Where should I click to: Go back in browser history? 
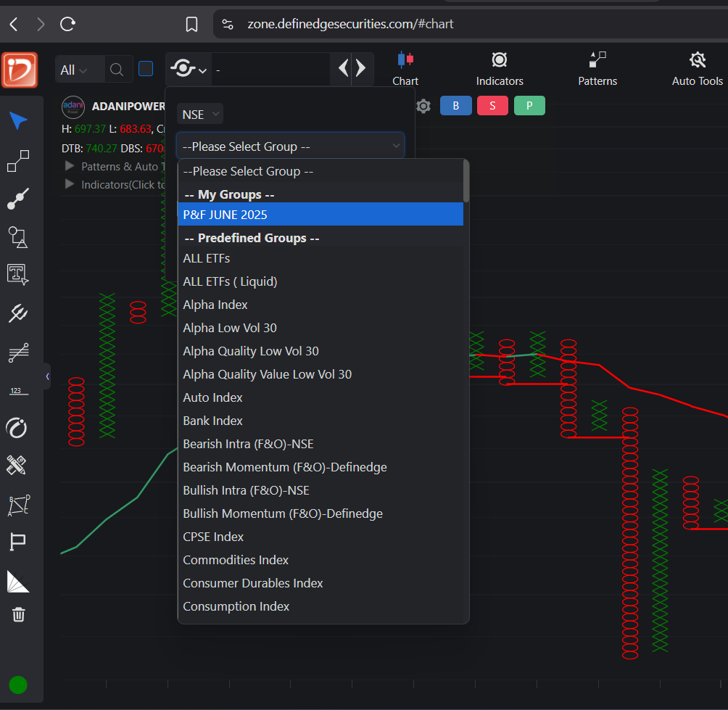click(x=14, y=24)
